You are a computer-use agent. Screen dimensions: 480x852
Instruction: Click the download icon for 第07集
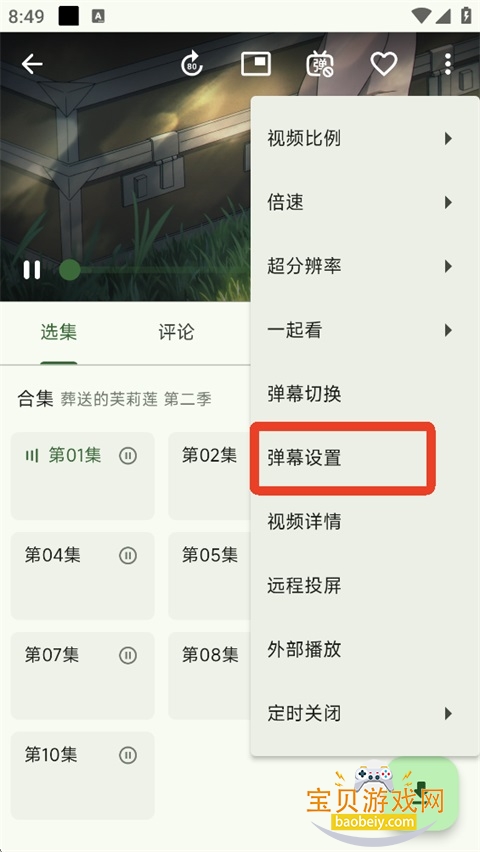pos(128,655)
